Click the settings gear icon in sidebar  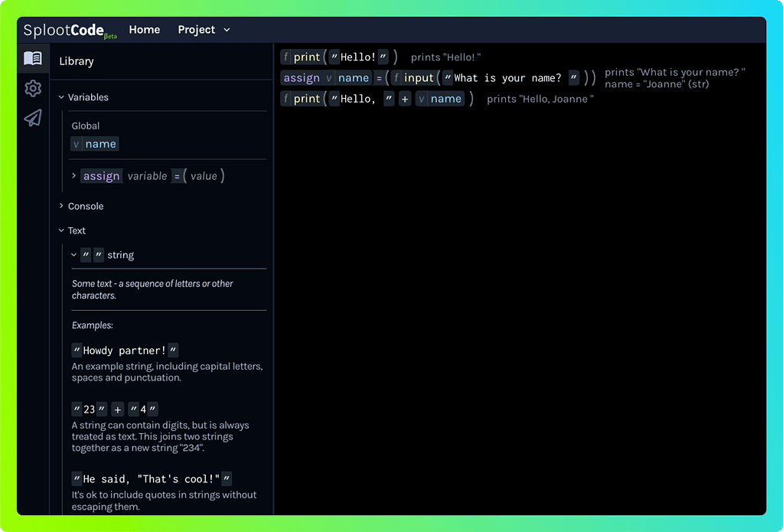32,89
